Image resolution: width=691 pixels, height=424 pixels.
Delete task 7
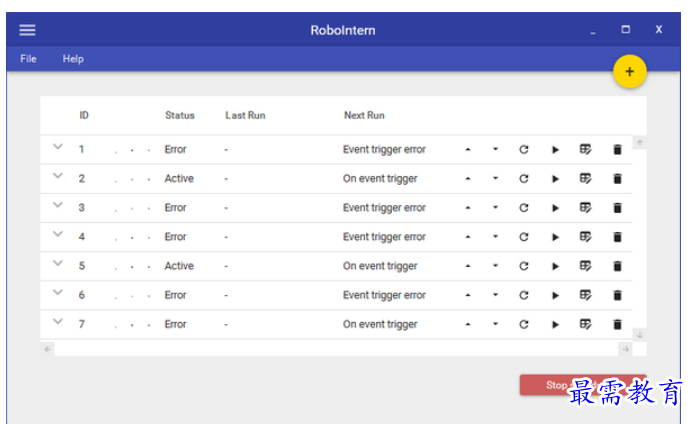coord(617,324)
